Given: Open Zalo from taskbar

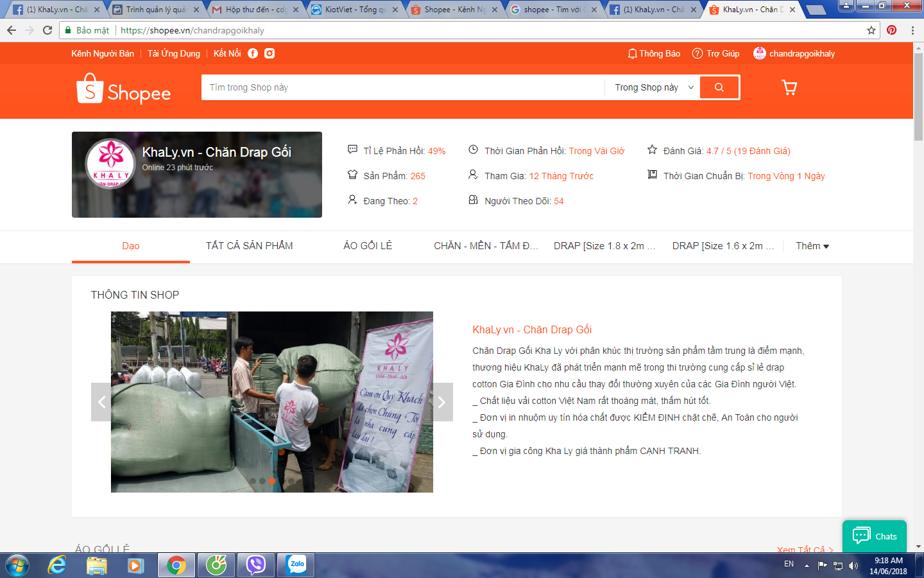Looking at the screenshot, I should [296, 565].
